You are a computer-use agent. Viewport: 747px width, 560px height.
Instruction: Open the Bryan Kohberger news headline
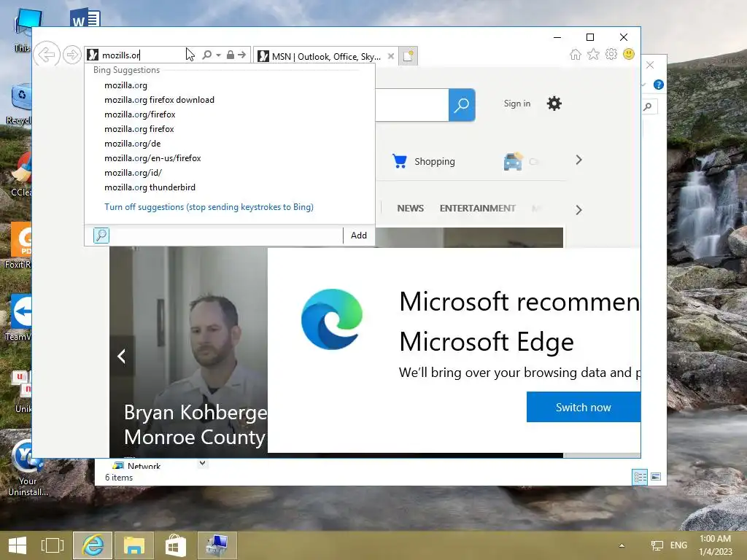pyautogui.click(x=196, y=425)
